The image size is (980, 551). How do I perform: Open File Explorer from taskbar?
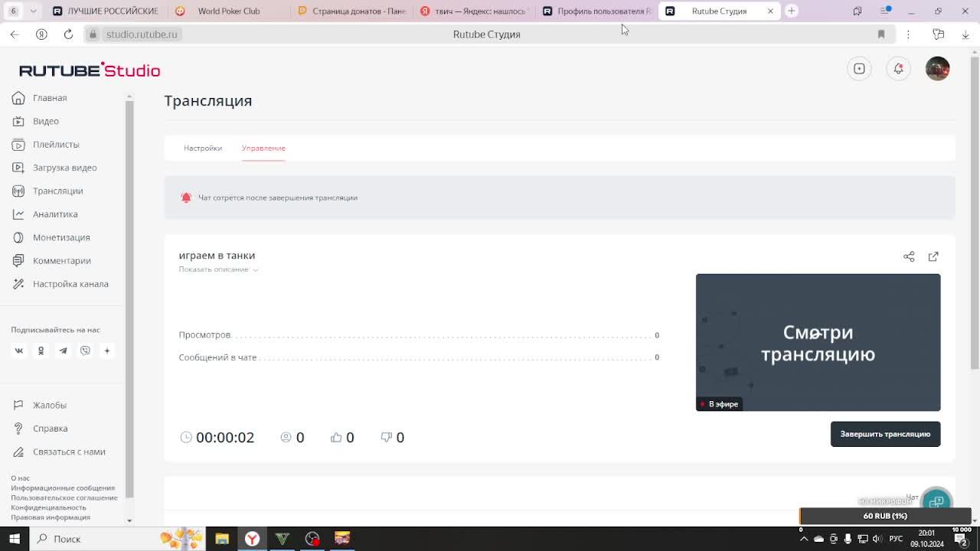point(222,539)
